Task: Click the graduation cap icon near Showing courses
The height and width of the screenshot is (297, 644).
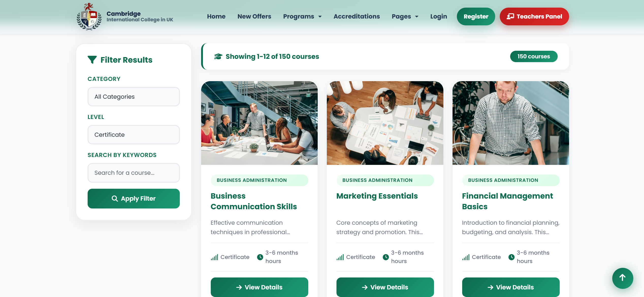Action: pyautogui.click(x=218, y=57)
